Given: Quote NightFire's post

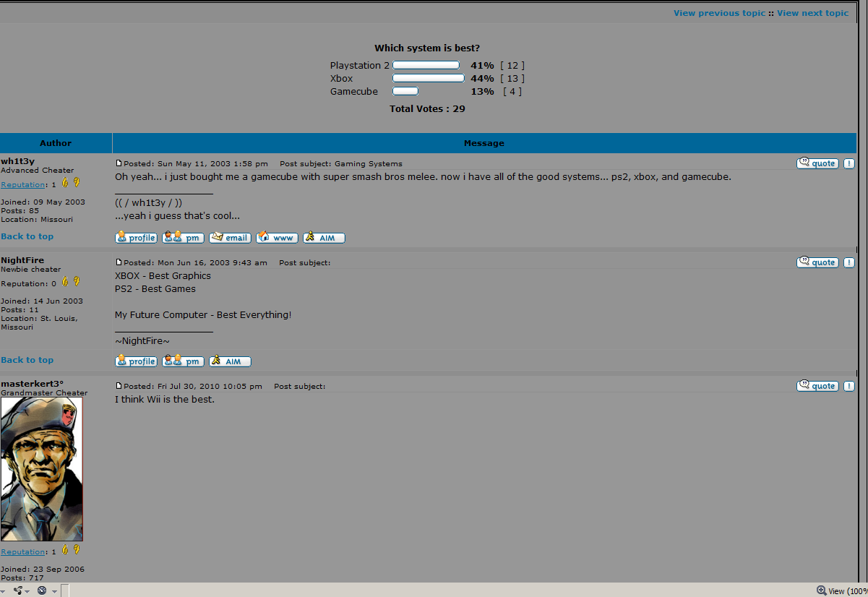Looking at the screenshot, I should tap(817, 262).
